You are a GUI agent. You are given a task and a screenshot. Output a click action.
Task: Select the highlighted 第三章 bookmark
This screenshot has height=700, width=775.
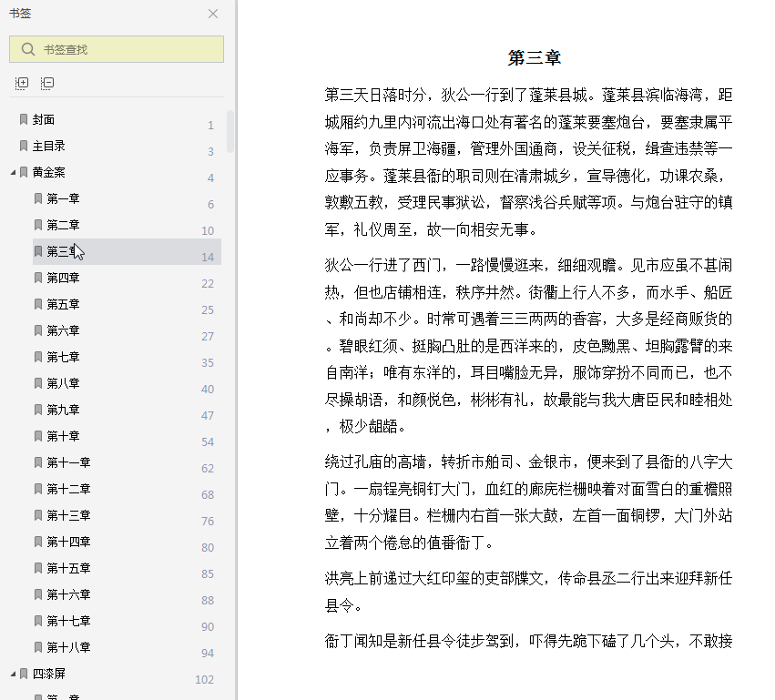pyautogui.click(x=127, y=251)
